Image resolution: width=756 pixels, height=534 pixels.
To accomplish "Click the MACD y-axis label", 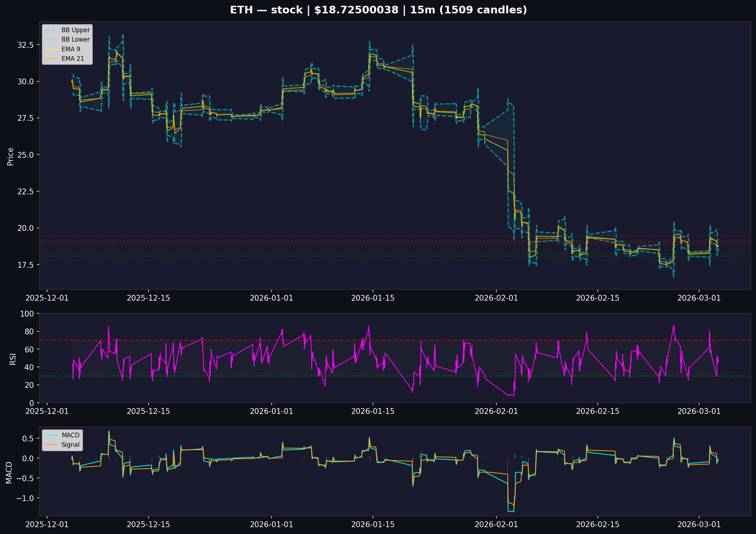I will (x=9, y=472).
